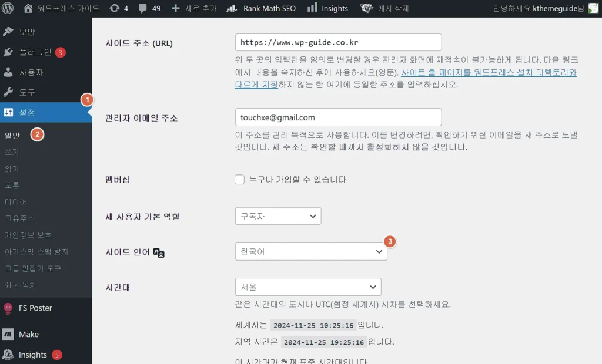Open the 사용자 menu label
This screenshot has height=364, width=602.
pos(31,72)
